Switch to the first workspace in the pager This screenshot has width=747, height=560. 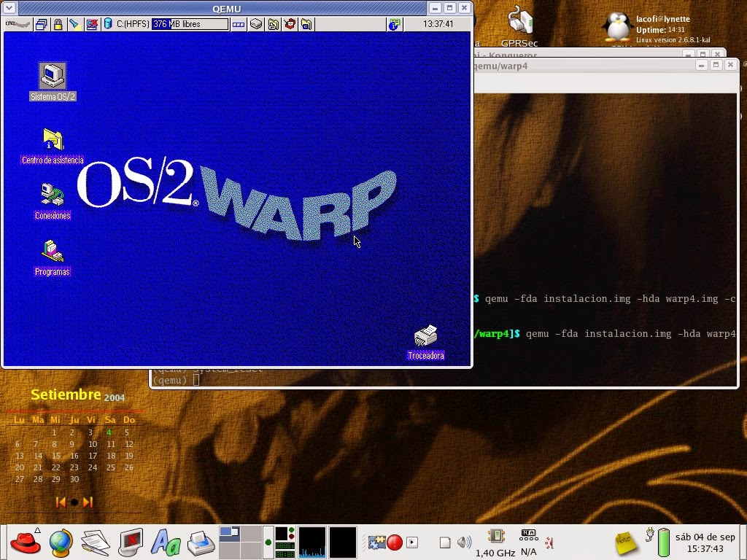(x=229, y=534)
